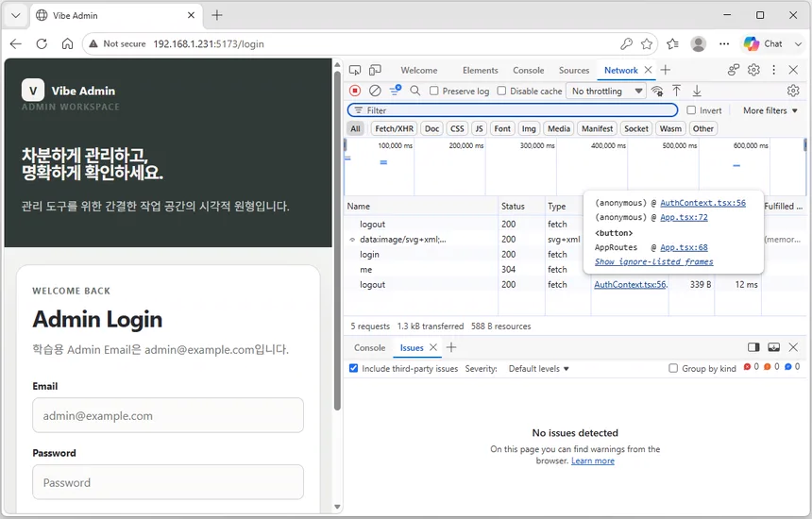Enable Preserve log checkbox
The height and width of the screenshot is (519, 812).
[x=434, y=91]
